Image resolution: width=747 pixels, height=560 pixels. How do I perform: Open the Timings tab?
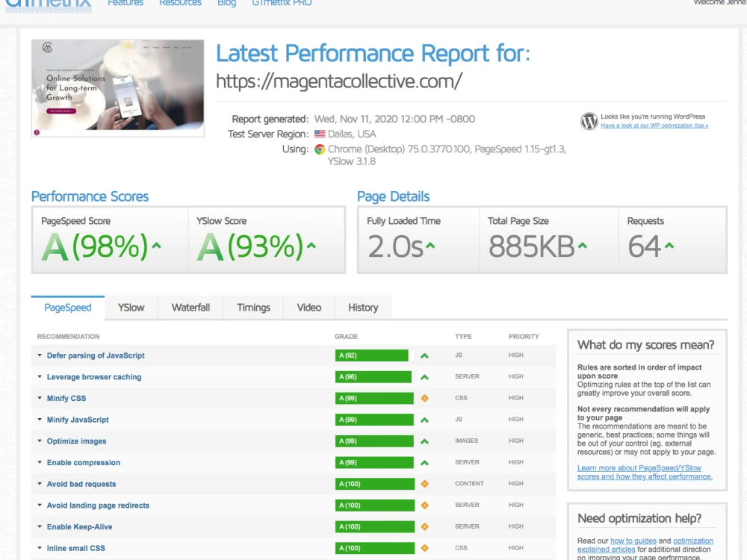coord(253,308)
